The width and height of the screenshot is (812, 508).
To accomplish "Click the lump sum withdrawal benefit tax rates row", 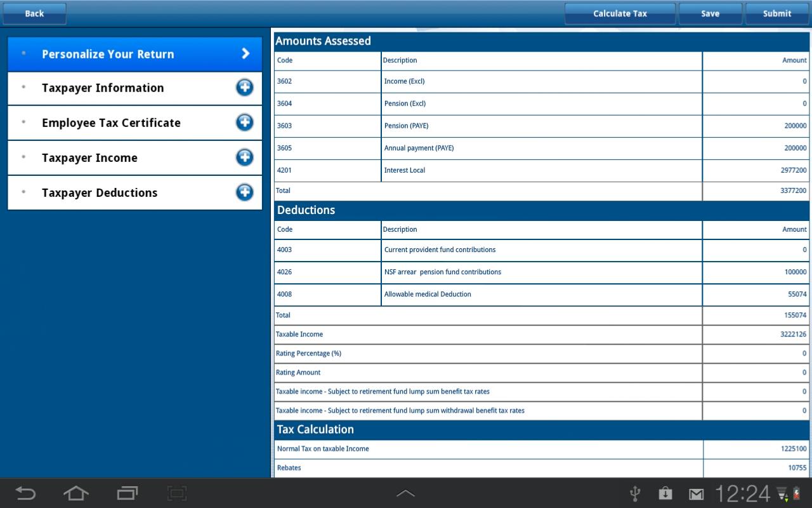I will click(x=542, y=411).
